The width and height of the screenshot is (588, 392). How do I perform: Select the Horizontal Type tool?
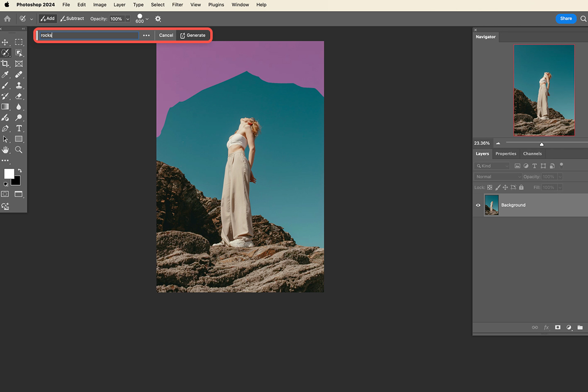point(19,128)
